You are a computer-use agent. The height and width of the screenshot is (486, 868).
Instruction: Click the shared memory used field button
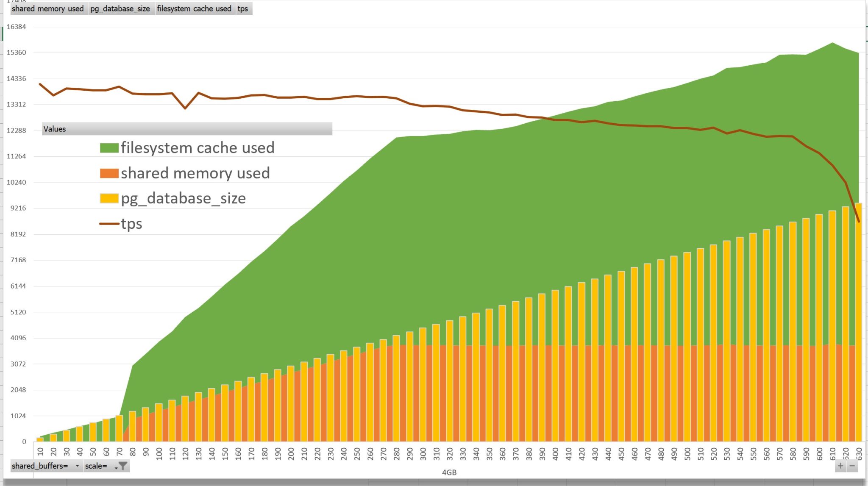click(x=48, y=8)
